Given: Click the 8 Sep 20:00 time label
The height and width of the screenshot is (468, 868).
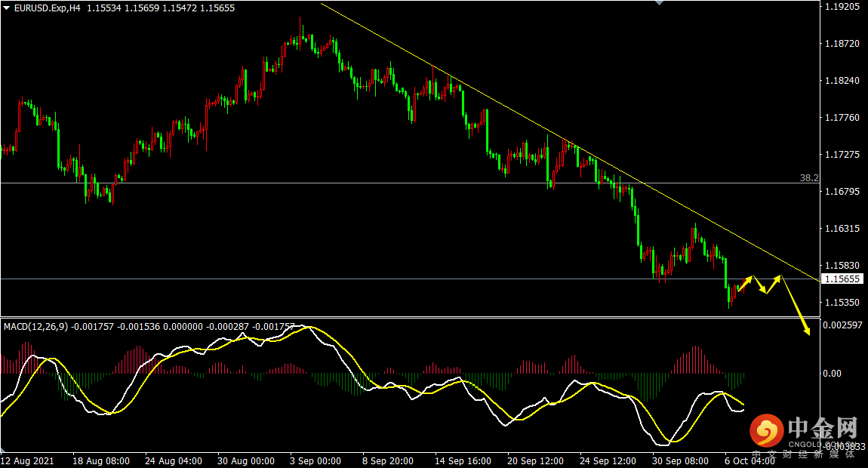Looking at the screenshot, I should 388,460.
